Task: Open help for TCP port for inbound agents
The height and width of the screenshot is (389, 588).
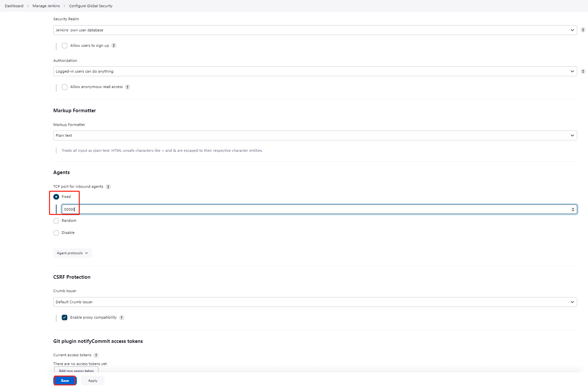Action: click(108, 187)
